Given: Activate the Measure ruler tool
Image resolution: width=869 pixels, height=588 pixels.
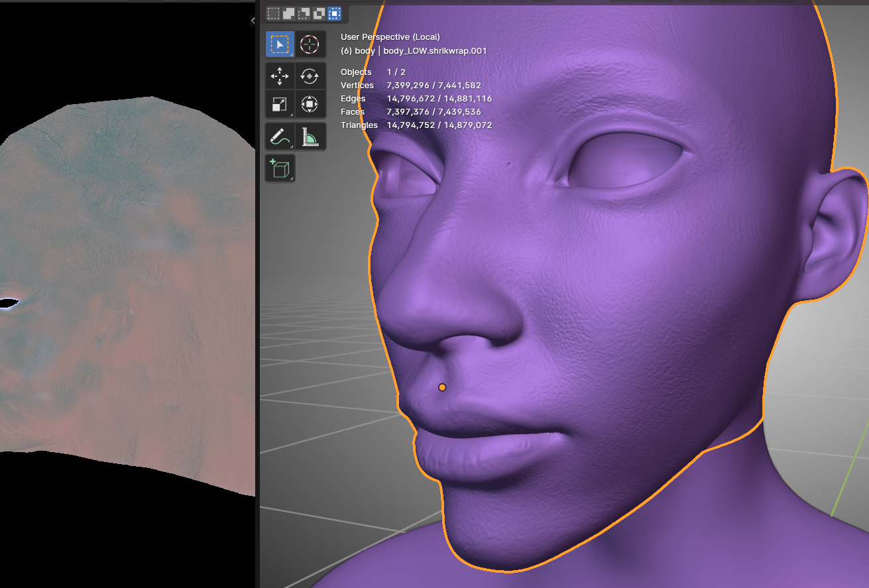Looking at the screenshot, I should click(x=310, y=137).
